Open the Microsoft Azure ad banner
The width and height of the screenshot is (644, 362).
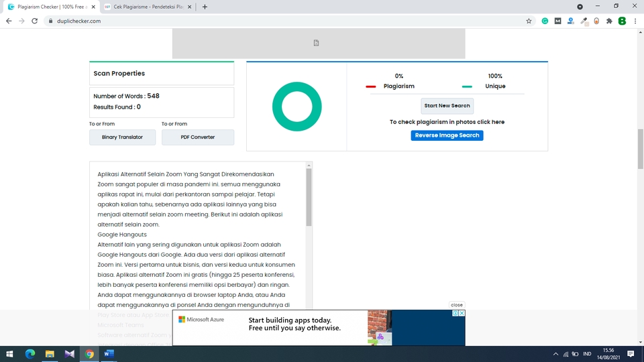click(319, 328)
